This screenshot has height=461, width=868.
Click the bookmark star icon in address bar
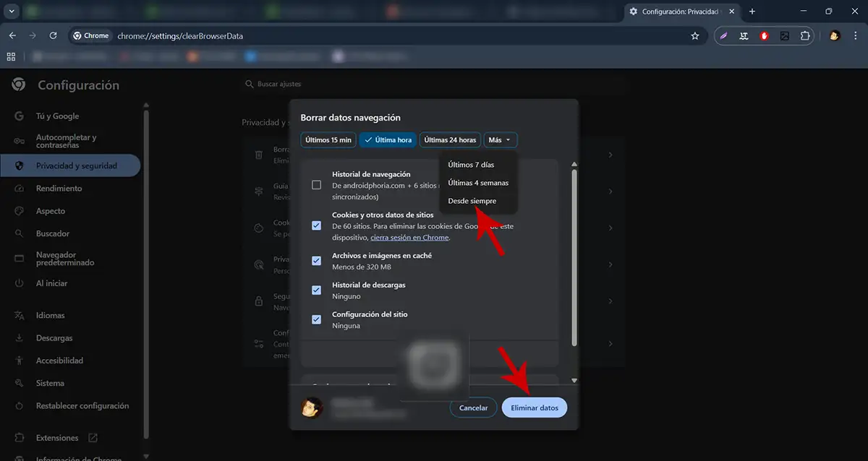[x=695, y=35]
